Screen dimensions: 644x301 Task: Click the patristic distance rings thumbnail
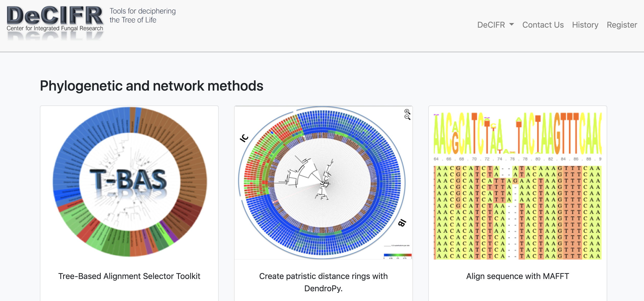click(x=323, y=183)
